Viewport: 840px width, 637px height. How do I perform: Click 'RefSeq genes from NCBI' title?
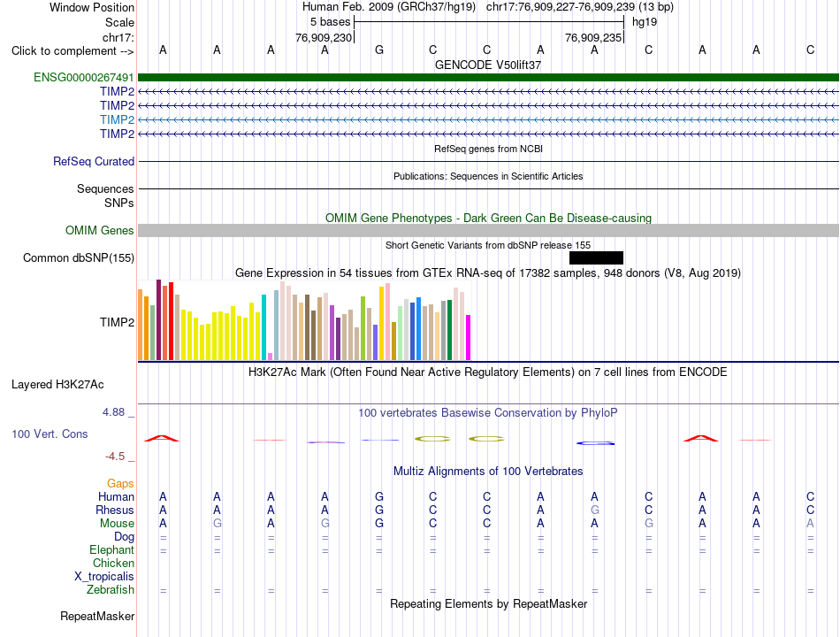click(x=488, y=149)
